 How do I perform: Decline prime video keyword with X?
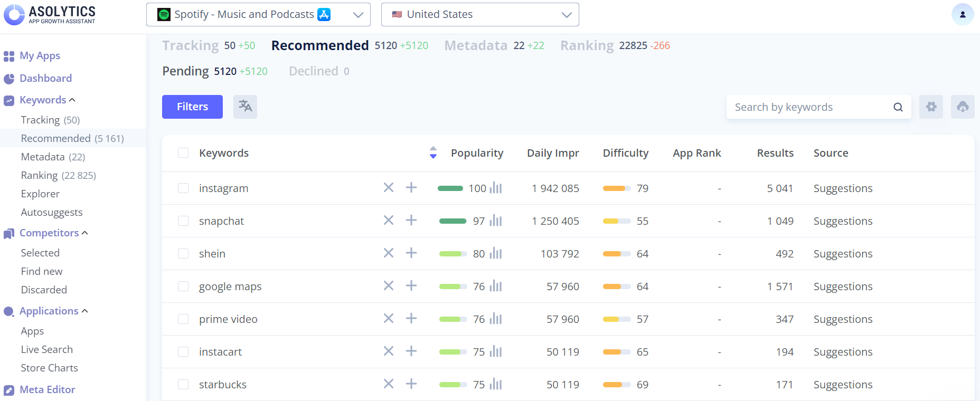[x=389, y=318]
